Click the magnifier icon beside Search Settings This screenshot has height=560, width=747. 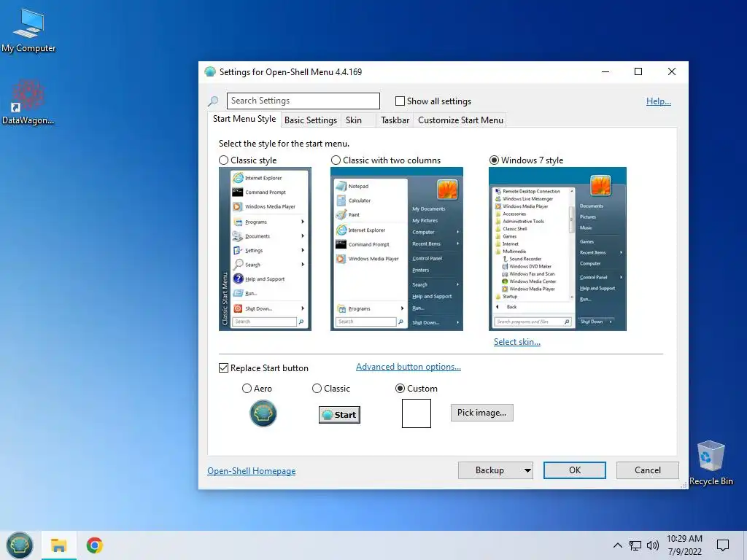213,101
